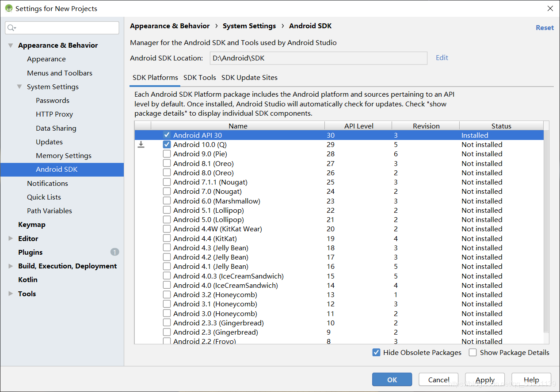Sort table by the Name column header

(238, 126)
